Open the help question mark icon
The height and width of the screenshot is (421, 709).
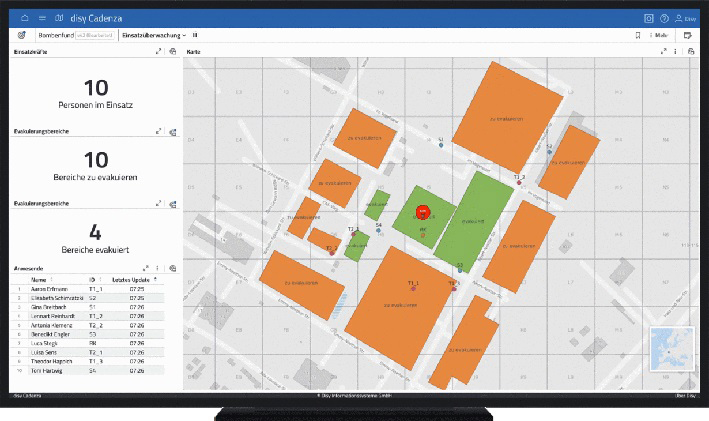(x=664, y=19)
